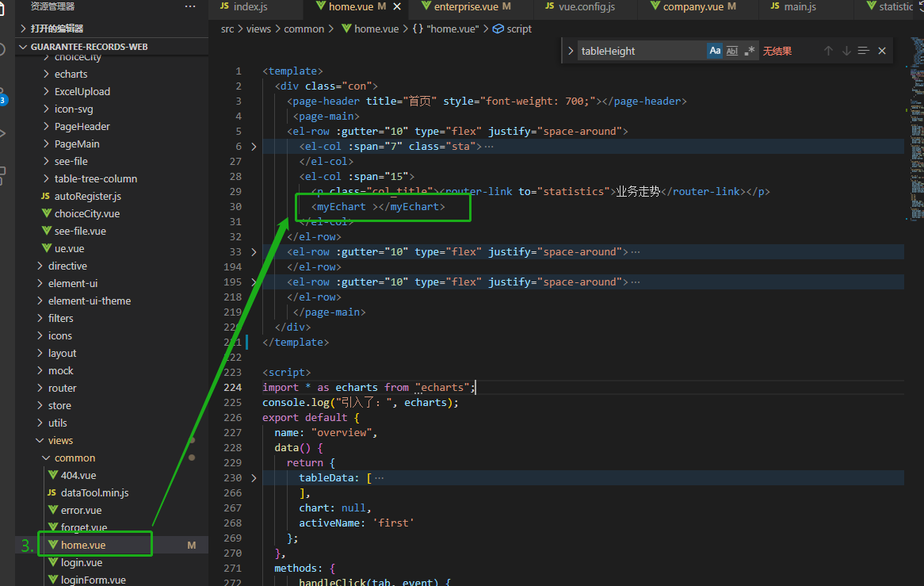Toggle Match Whole Word in find widget
Screen dimensions: 924x586
(732, 51)
